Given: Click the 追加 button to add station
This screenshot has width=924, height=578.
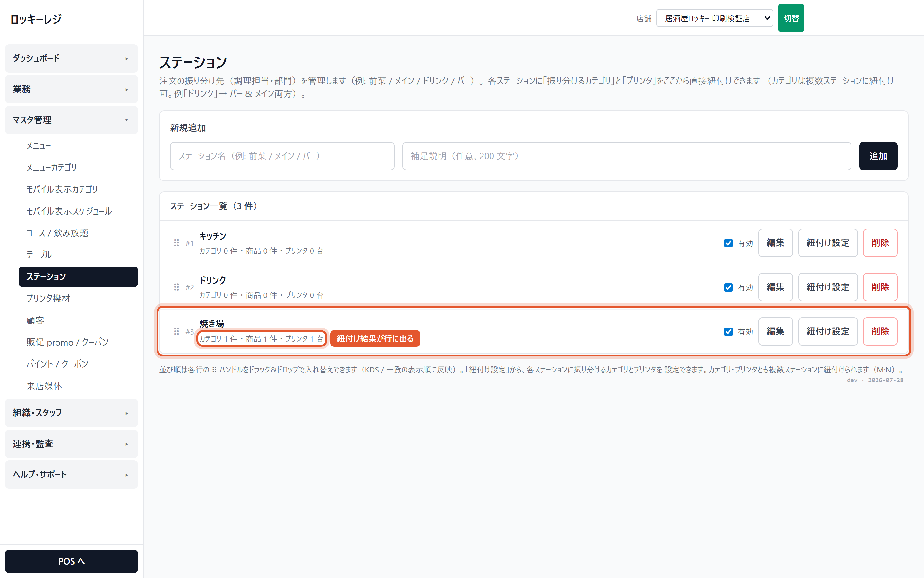Looking at the screenshot, I should pyautogui.click(x=878, y=156).
